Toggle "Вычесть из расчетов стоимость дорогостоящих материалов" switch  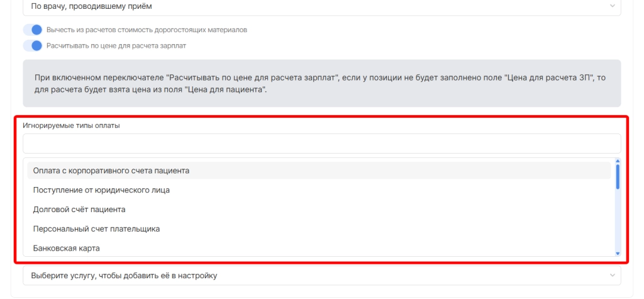[x=32, y=30]
